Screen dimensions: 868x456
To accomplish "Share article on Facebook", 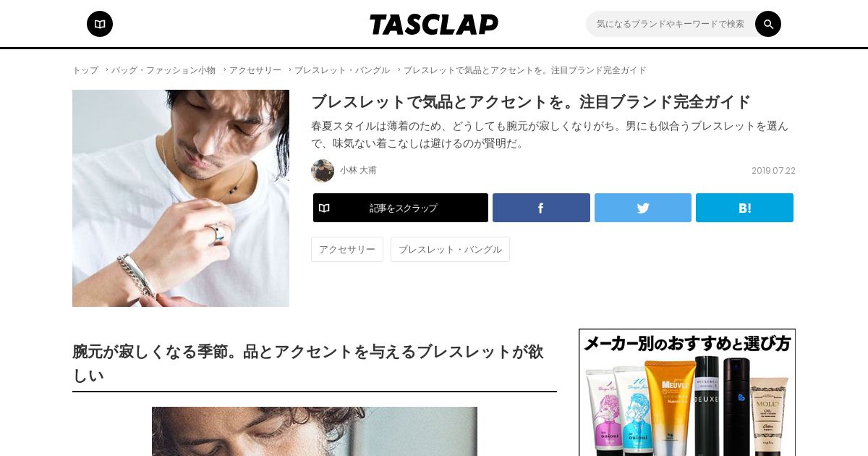I will (x=541, y=208).
